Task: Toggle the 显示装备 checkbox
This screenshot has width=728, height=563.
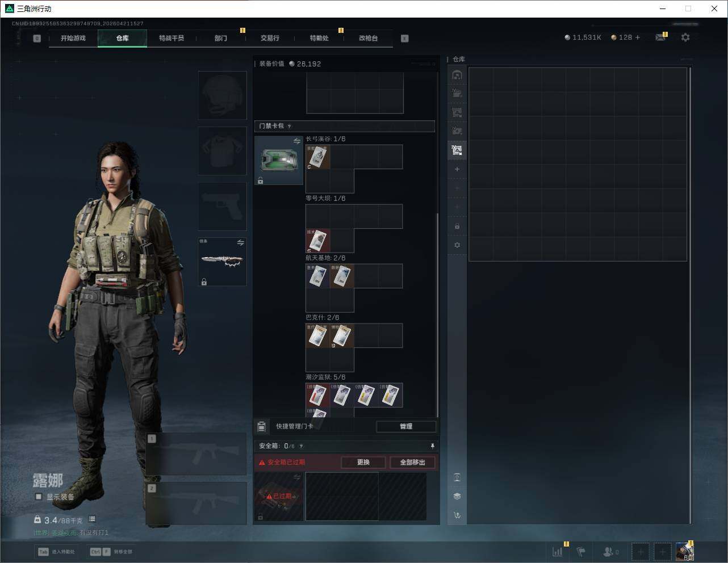Action: [x=39, y=497]
